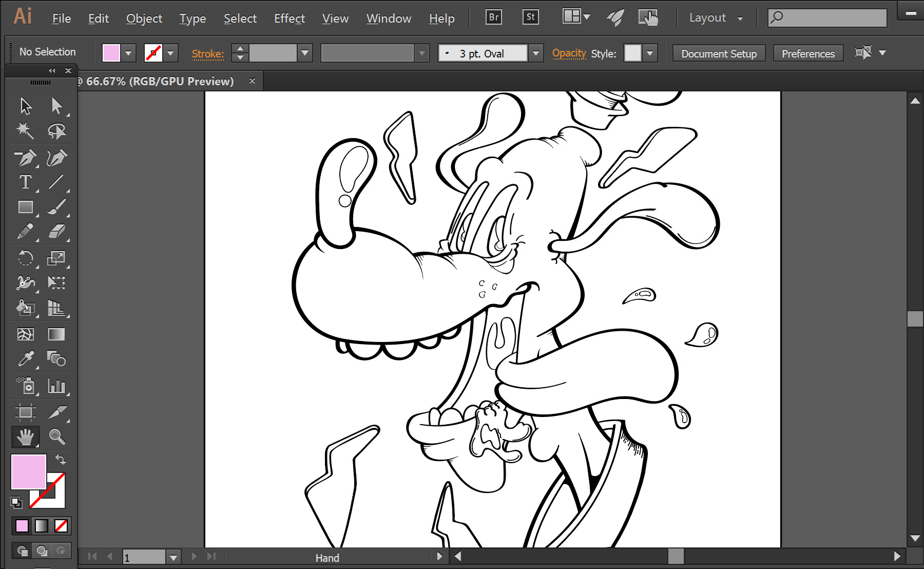
Task: Open the Layout workspace switcher
Action: [x=716, y=18]
